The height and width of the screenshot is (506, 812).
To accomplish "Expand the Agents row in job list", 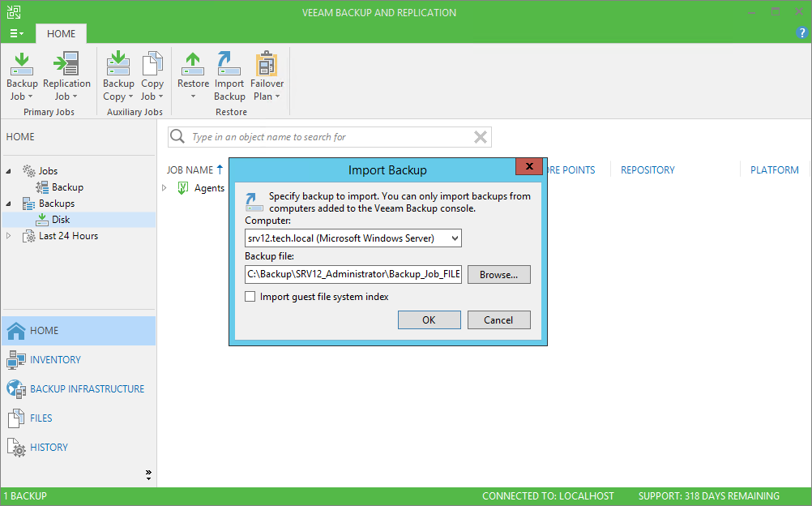I will tap(165, 187).
